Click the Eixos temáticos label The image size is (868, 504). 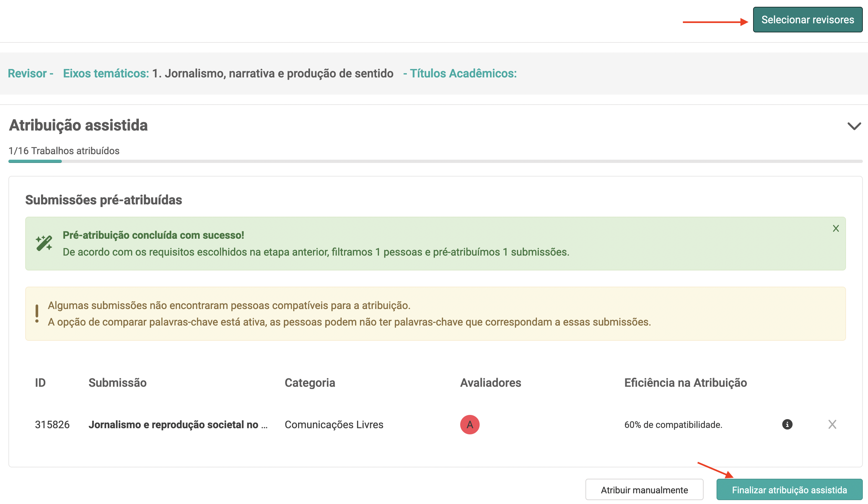click(x=106, y=74)
